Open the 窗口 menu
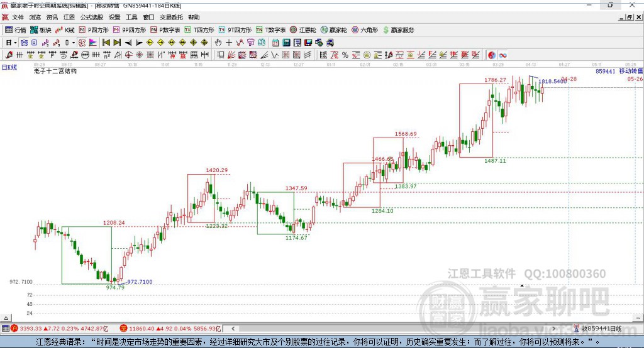644x348 pixels. [148, 17]
